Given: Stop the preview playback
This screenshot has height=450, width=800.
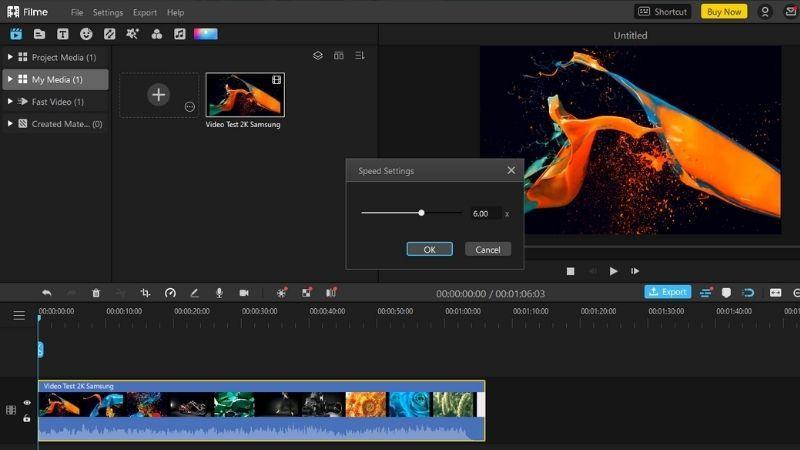Looking at the screenshot, I should (570, 271).
